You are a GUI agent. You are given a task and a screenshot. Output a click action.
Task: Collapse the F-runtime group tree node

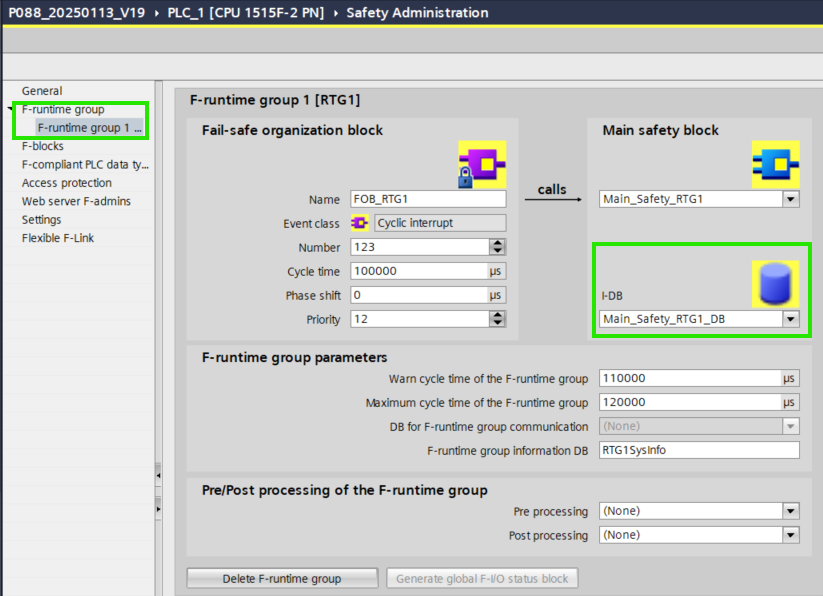point(11,110)
